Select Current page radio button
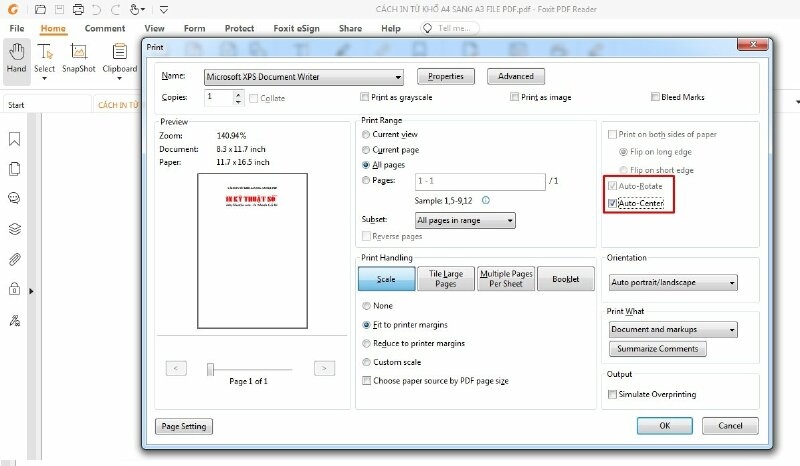Viewport: 800px width, 466px height. [366, 150]
